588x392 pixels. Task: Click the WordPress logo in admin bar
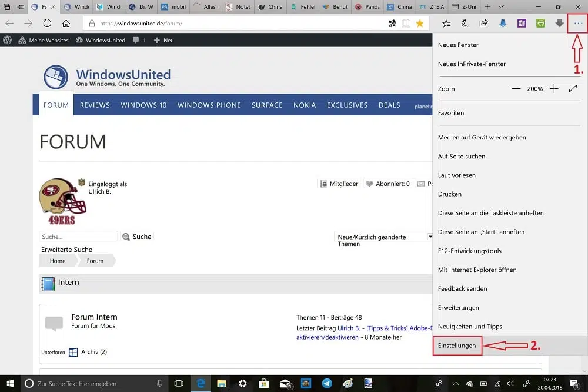tap(8, 40)
